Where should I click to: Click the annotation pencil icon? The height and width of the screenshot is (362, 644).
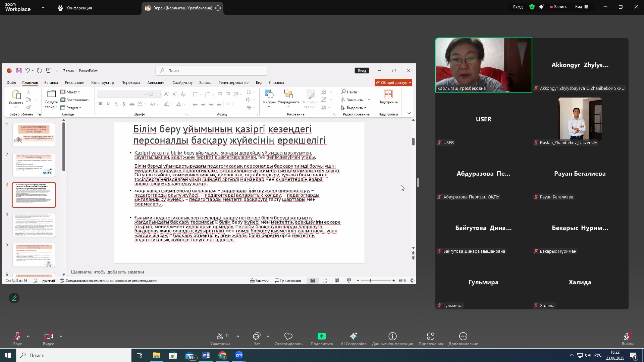14,298
